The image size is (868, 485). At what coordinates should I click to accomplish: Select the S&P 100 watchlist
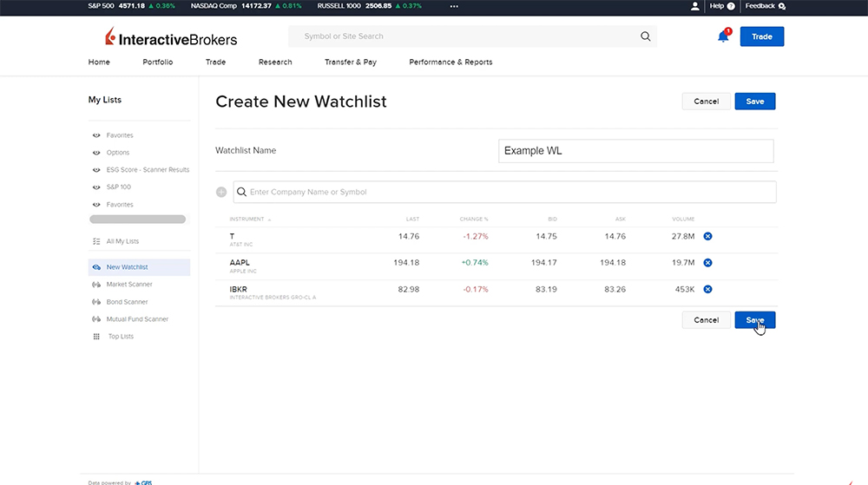118,187
